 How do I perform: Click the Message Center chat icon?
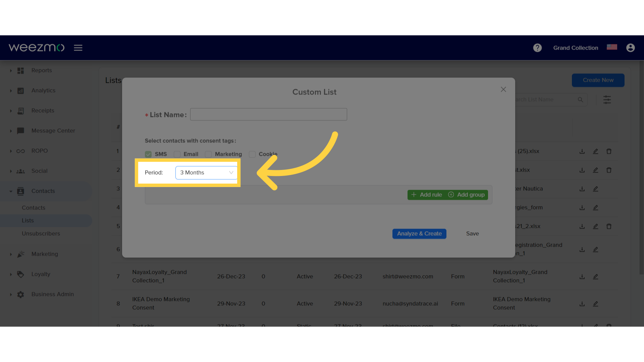click(x=20, y=131)
